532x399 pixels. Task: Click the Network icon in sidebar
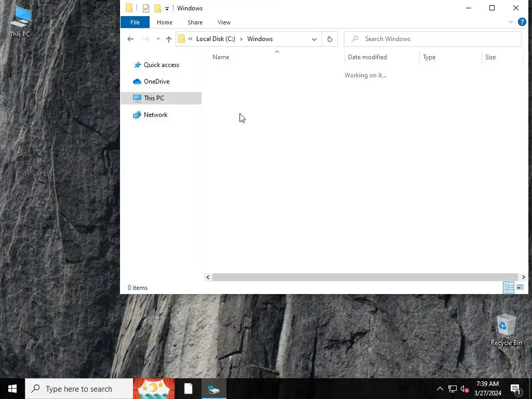click(137, 115)
